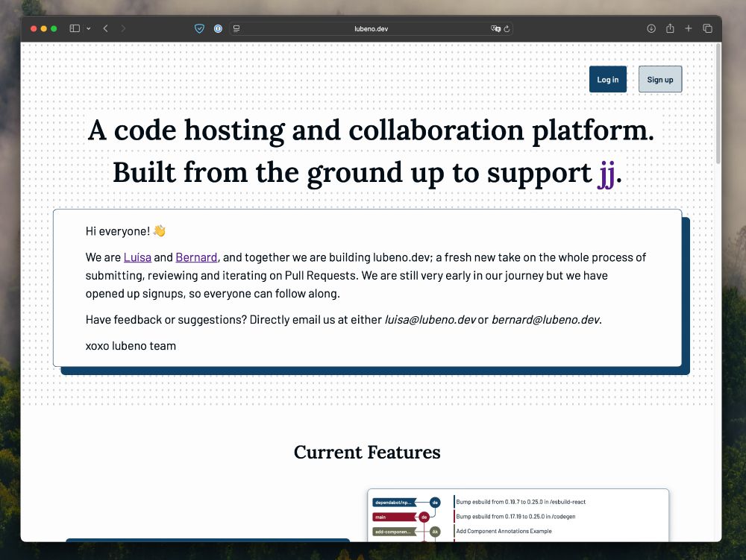Toggle the Safari sidebar icon
This screenshot has height=560, width=746.
pos(75,28)
